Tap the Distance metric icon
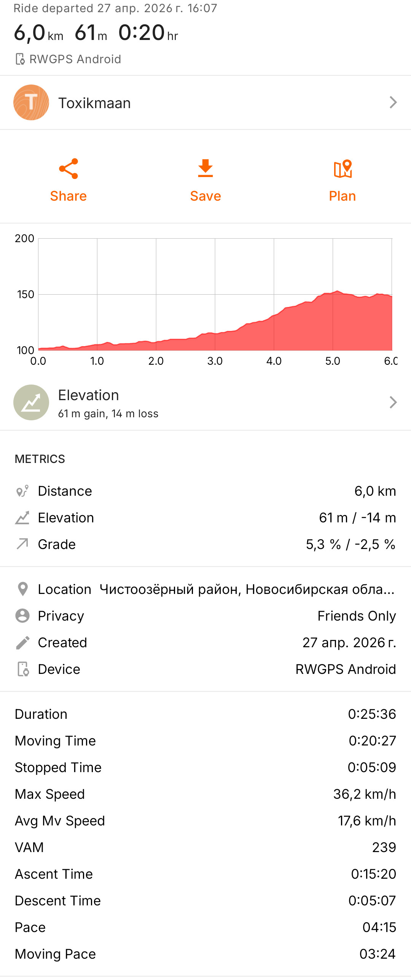This screenshot has height=980, width=411. click(x=22, y=491)
